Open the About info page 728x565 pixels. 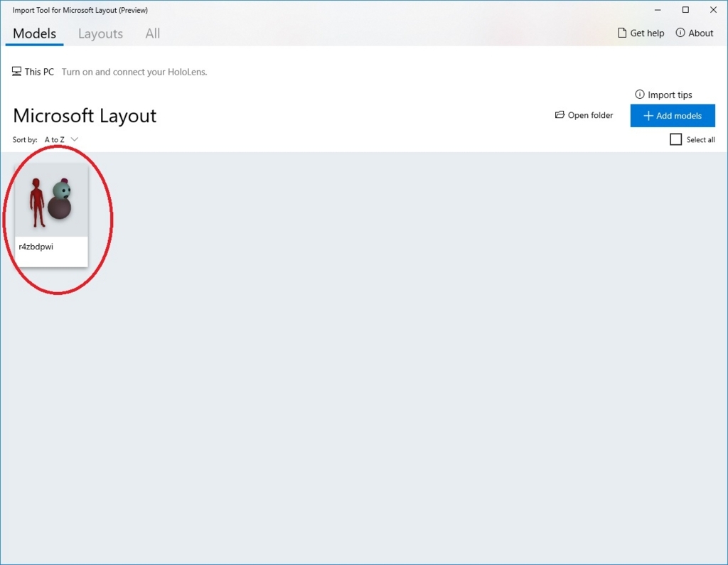pos(694,33)
